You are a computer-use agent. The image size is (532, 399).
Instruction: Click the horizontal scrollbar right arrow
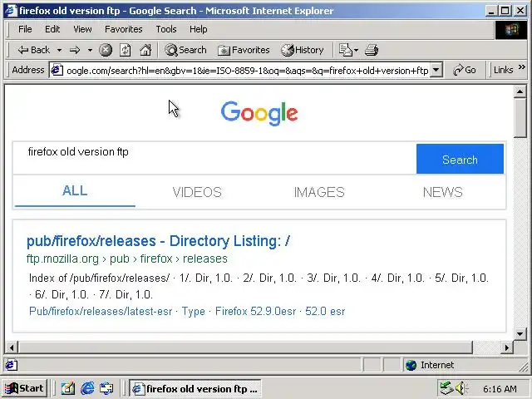tap(507, 347)
